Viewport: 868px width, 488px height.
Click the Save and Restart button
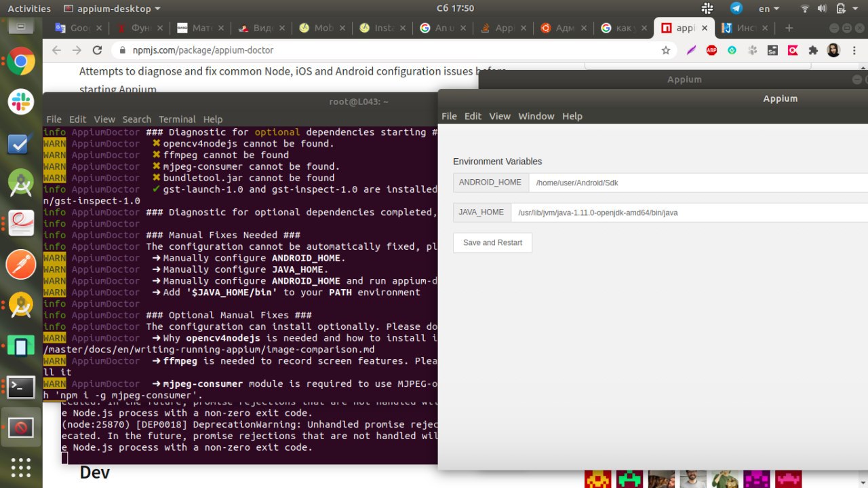(492, 242)
